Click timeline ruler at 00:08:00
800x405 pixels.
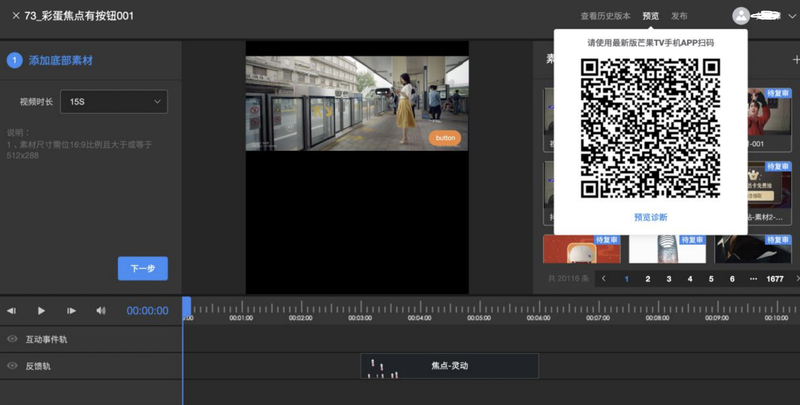coord(658,318)
